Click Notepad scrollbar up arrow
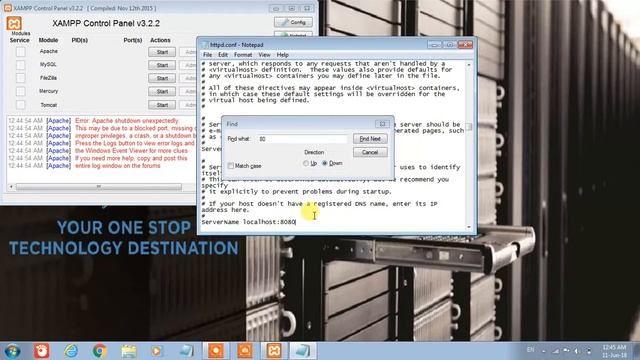Image resolution: width=640 pixels, height=360 pixels. pos(469,64)
